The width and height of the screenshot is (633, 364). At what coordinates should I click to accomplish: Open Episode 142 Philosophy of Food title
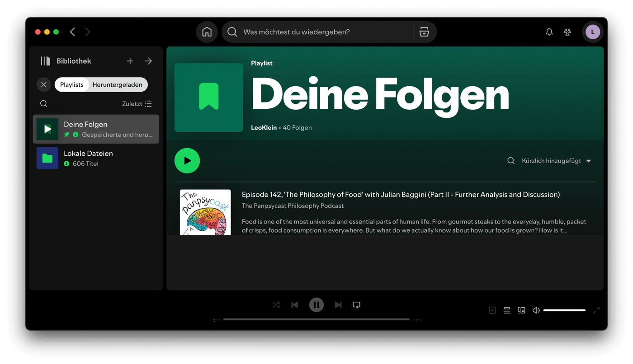point(401,195)
